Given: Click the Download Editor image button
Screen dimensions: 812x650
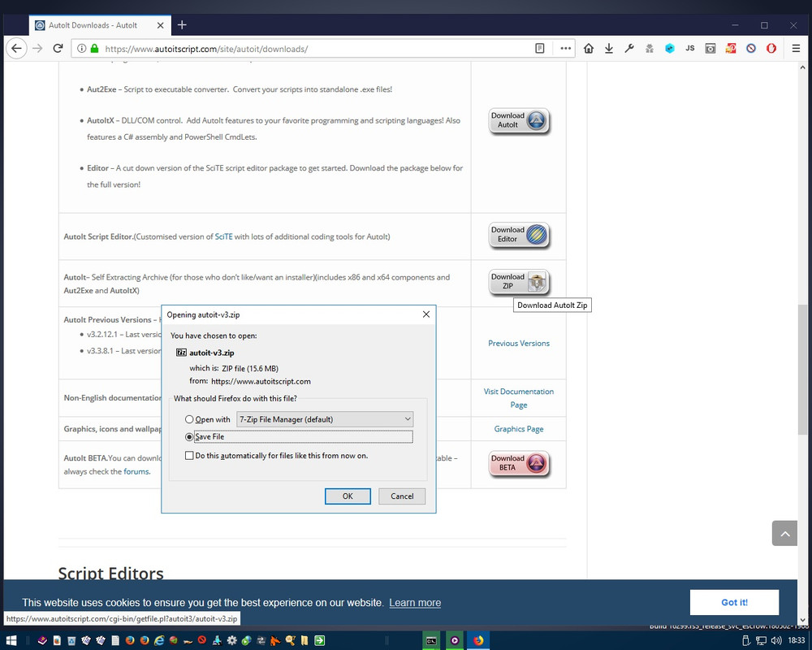Looking at the screenshot, I should coord(519,235).
